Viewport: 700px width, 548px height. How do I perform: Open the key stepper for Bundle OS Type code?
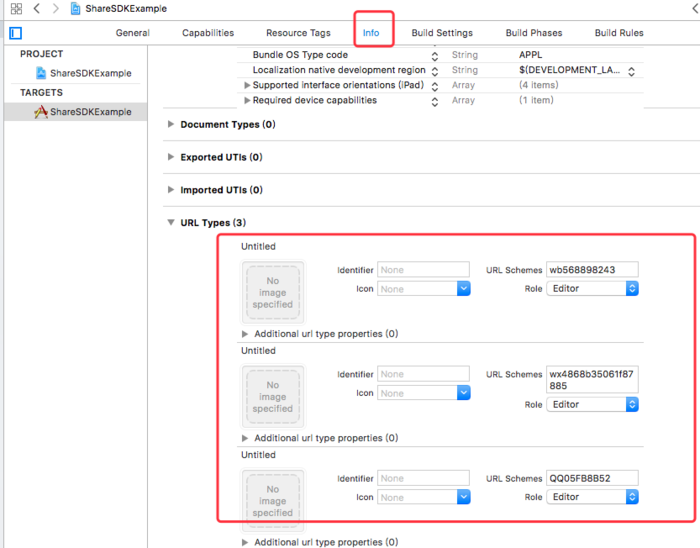click(x=435, y=56)
